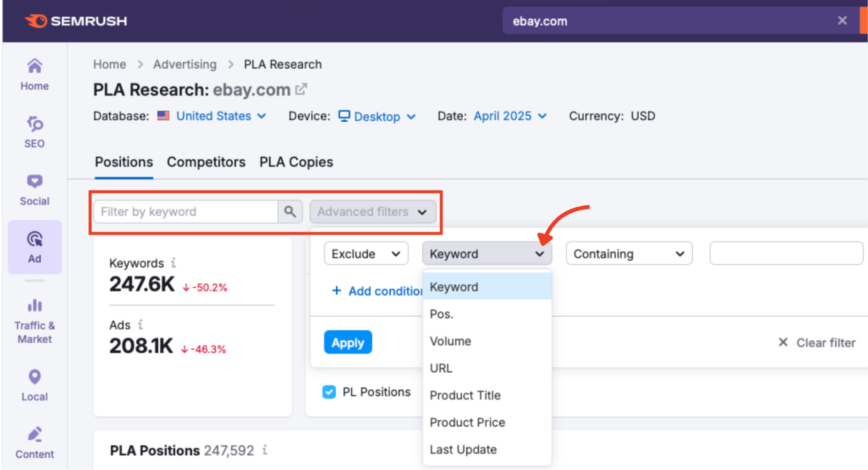Open the Containing match dropdown
Viewport: 868px width, 470px height.
(628, 254)
